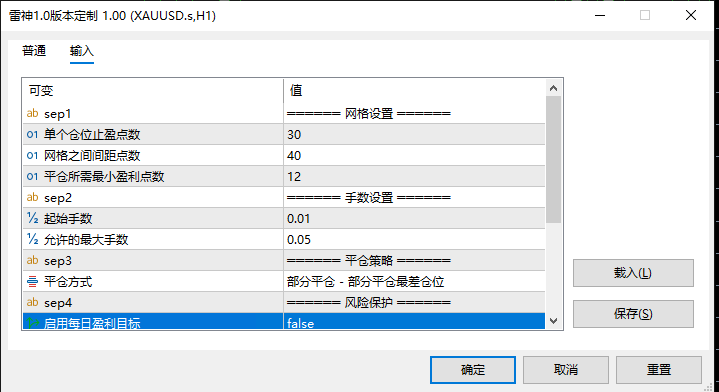Switch to the 普通 tab
719x392 pixels.
click(x=34, y=50)
